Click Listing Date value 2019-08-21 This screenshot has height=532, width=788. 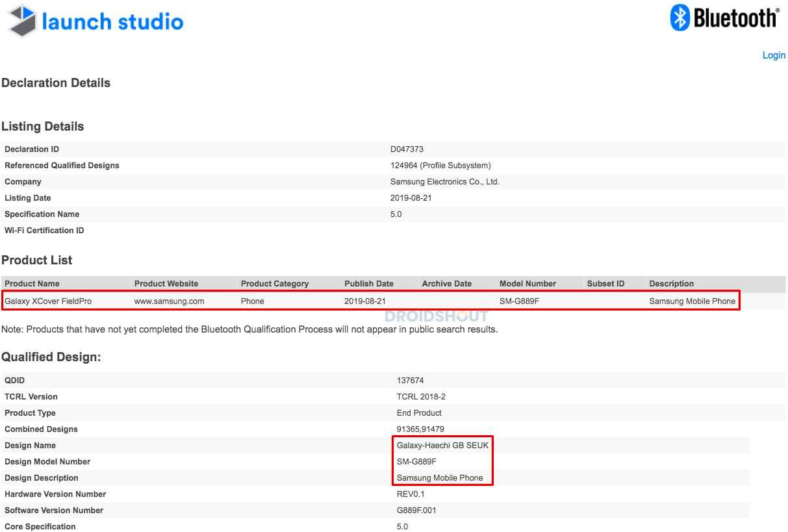pyautogui.click(x=411, y=198)
